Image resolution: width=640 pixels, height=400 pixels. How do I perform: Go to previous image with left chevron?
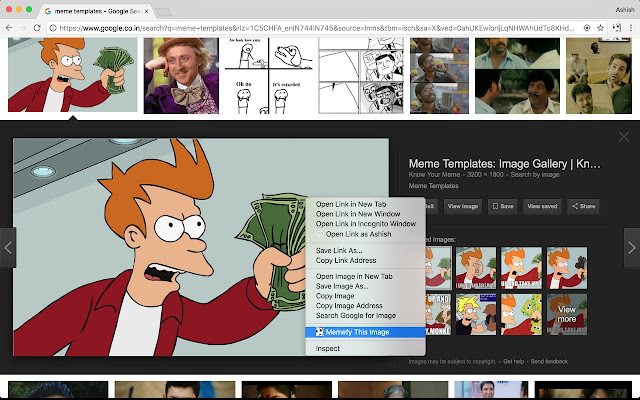pos(8,247)
